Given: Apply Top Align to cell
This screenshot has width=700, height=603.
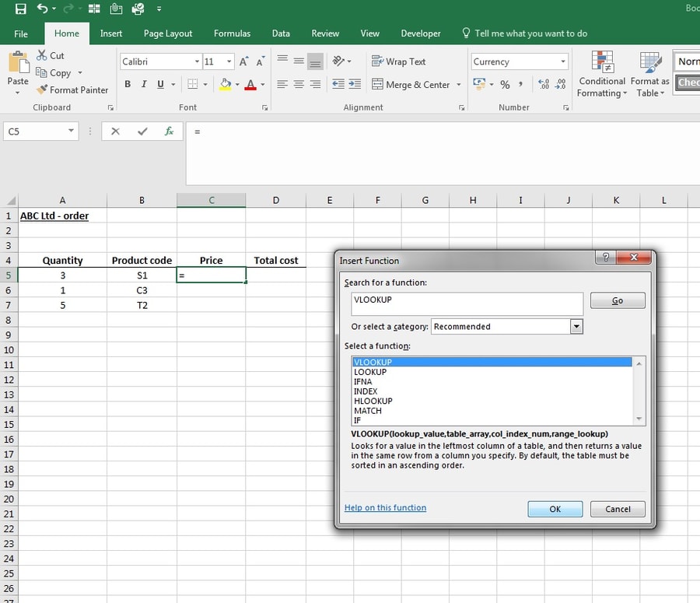Looking at the screenshot, I should [282, 61].
